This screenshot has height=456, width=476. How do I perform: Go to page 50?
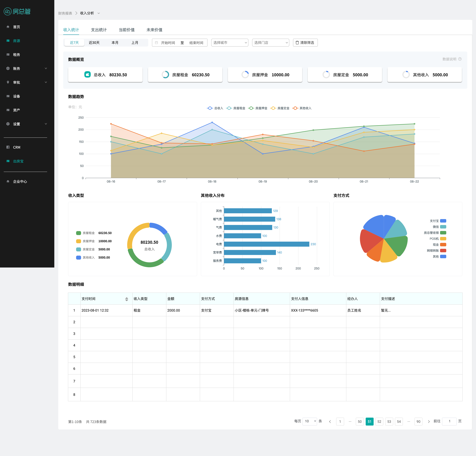pyautogui.click(x=360, y=422)
